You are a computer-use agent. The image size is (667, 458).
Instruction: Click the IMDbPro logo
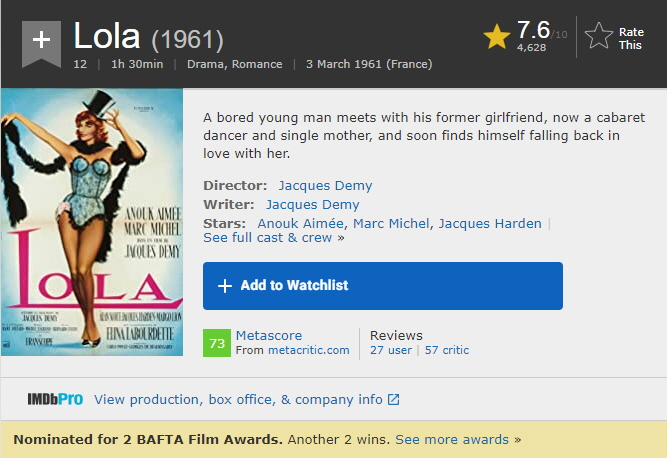[55, 400]
